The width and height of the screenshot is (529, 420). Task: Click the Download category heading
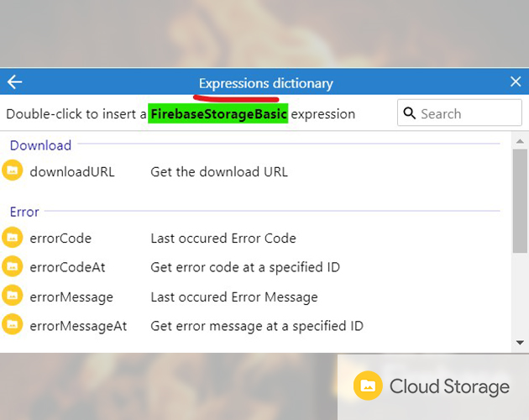coord(40,145)
